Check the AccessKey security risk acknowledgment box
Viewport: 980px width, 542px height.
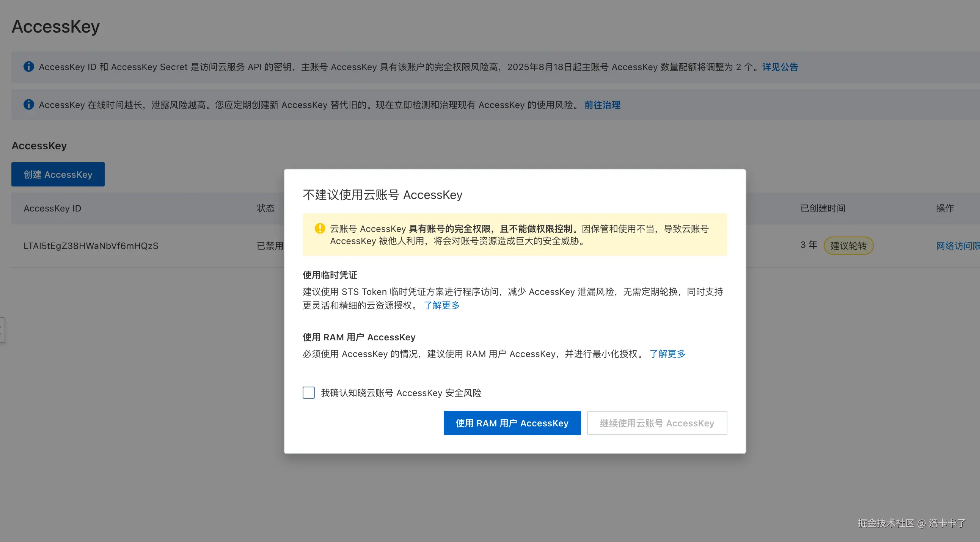(309, 393)
